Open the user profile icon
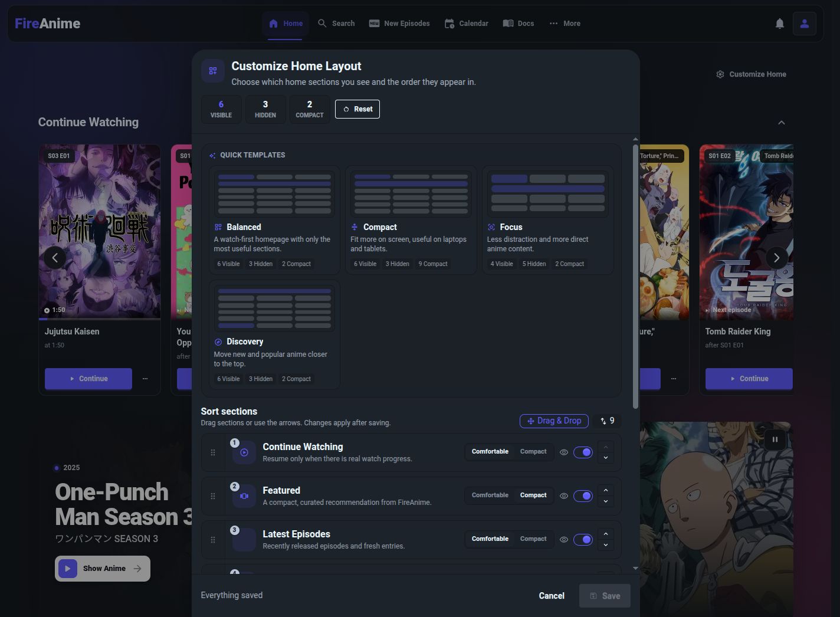 tap(804, 24)
